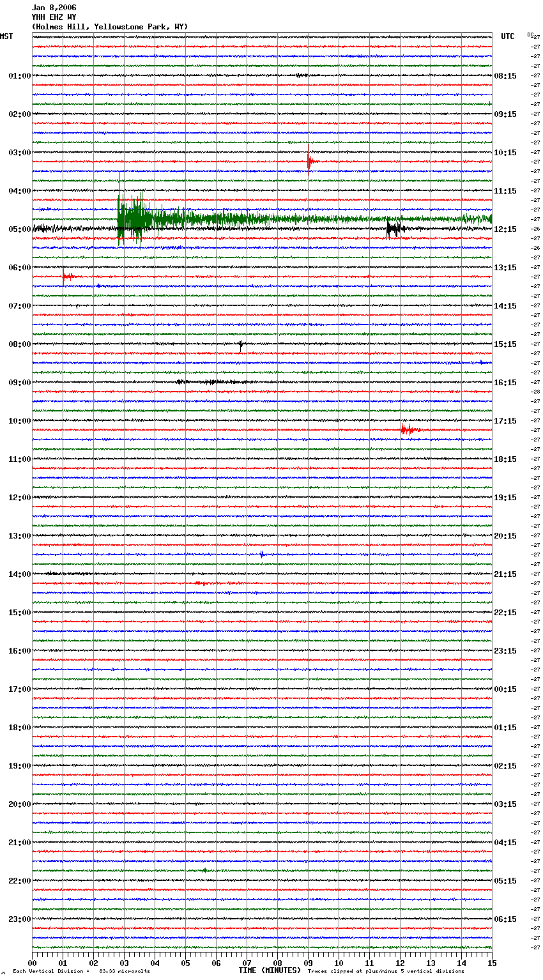Click the small red event on 14:15 trace

pyautogui.click(x=202, y=583)
